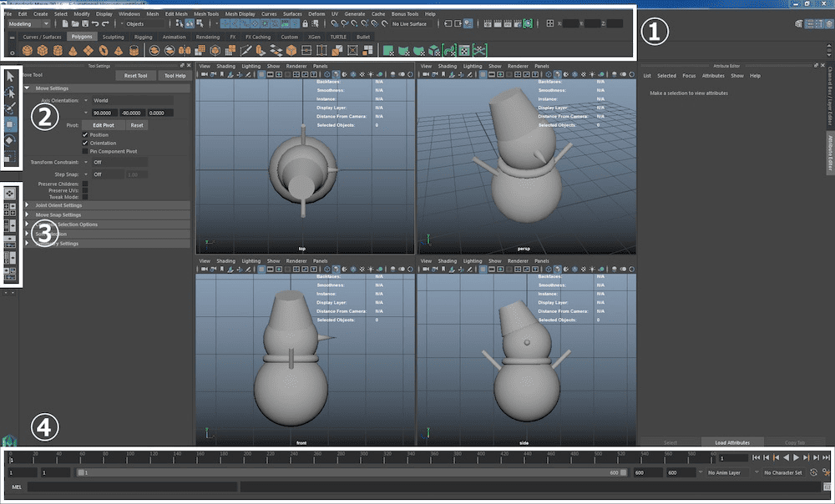Click the pivot Reset button
The image size is (835, 504).
pyautogui.click(x=137, y=125)
